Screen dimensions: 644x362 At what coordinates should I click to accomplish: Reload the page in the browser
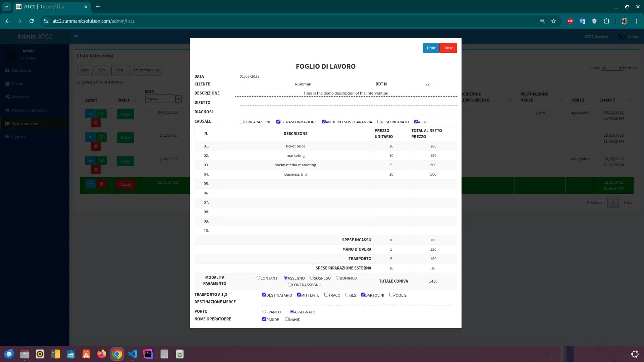point(32,21)
